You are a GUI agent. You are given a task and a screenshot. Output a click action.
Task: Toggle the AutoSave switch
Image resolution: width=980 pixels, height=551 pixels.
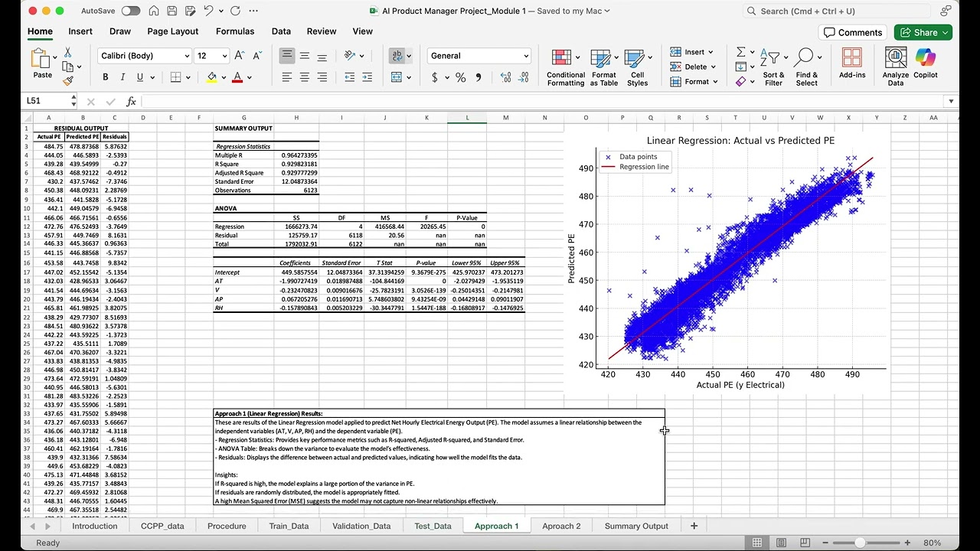pos(131,11)
